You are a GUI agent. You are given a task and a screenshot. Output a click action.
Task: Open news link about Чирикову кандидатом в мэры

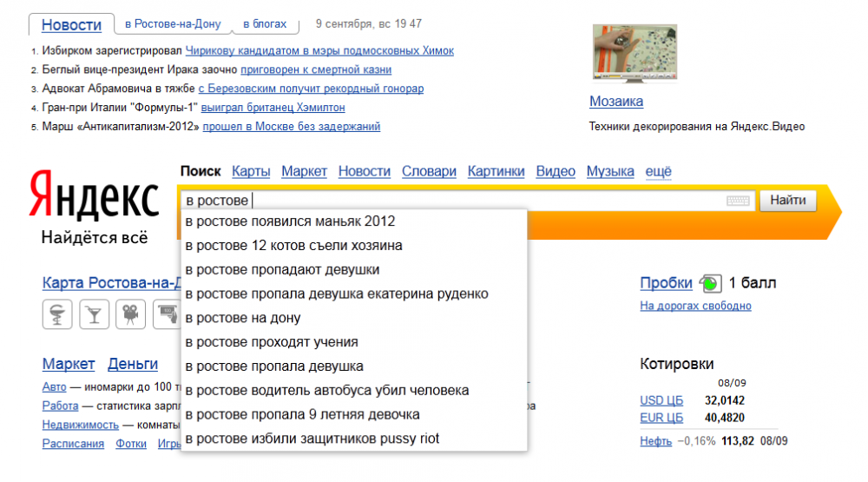(x=319, y=50)
